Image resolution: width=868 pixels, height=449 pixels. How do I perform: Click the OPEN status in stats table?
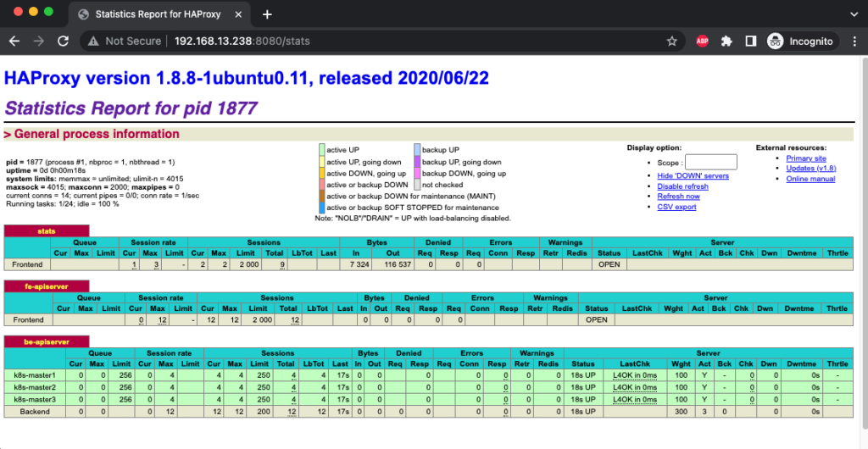(609, 264)
